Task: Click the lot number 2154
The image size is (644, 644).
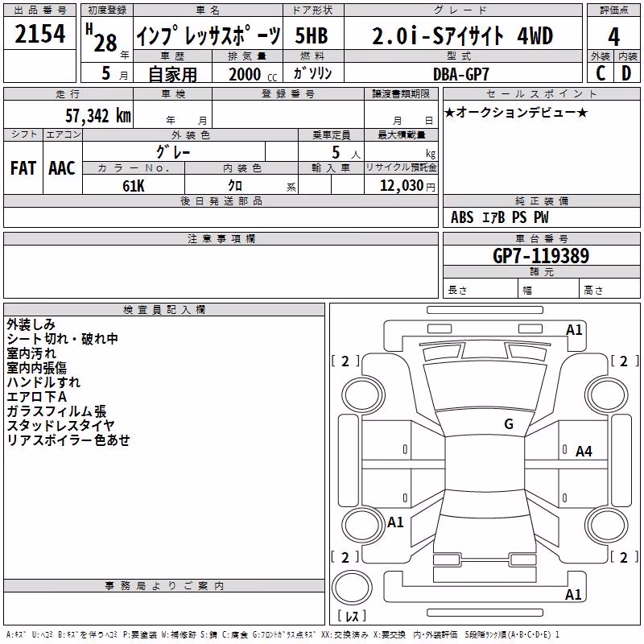Action: 39,34
